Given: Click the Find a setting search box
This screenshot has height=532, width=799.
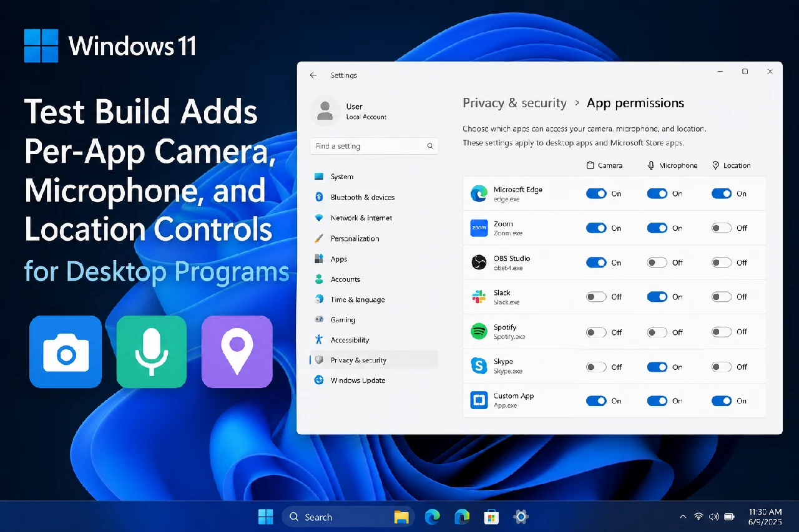Looking at the screenshot, I should coord(374,146).
